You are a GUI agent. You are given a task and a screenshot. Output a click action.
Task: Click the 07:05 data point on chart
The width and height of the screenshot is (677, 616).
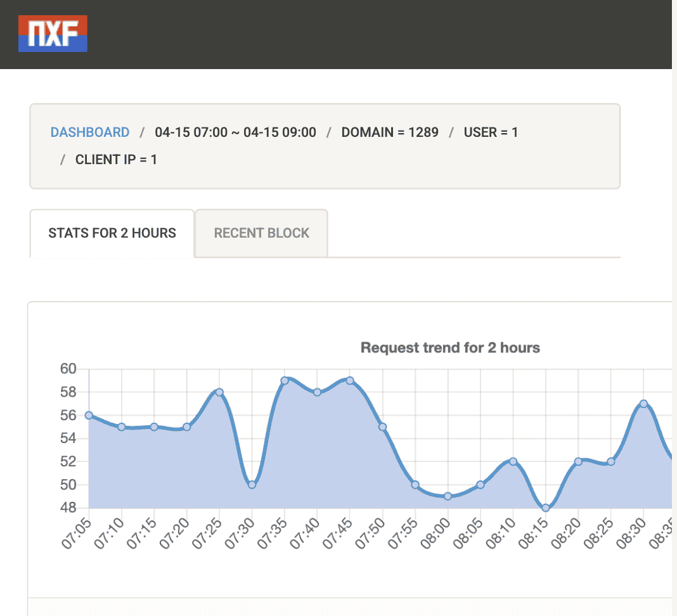point(89,415)
